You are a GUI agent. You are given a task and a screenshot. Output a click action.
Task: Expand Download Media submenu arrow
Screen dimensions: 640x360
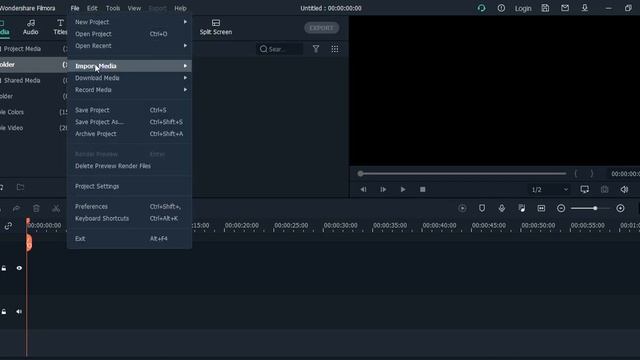185,78
